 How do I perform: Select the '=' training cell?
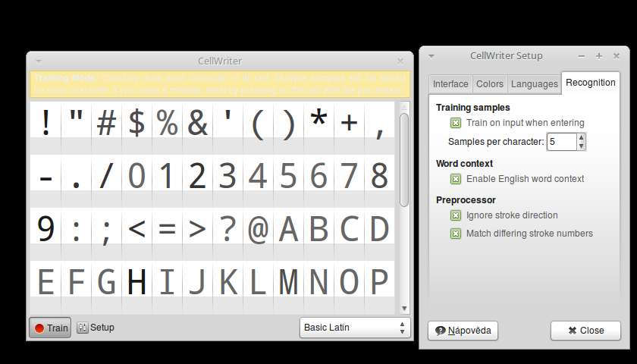(x=167, y=233)
